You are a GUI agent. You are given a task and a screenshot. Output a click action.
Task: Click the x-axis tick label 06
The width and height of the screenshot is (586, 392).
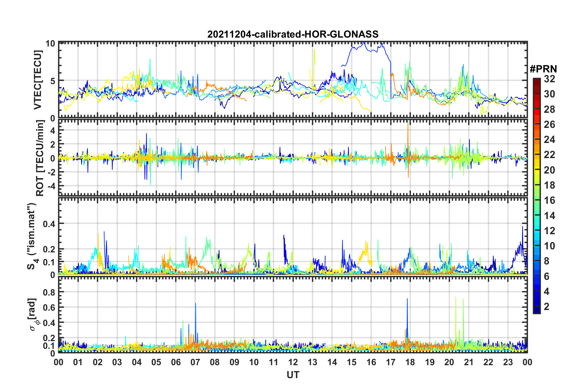click(x=176, y=362)
